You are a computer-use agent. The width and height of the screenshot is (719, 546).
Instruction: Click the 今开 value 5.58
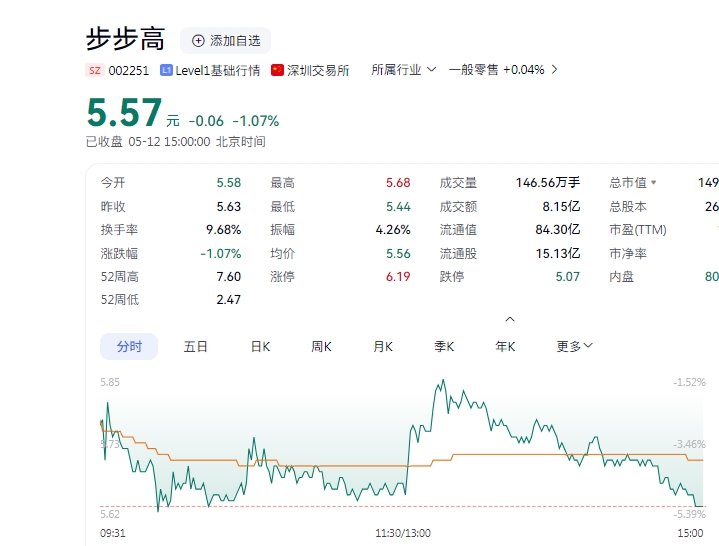pos(229,183)
